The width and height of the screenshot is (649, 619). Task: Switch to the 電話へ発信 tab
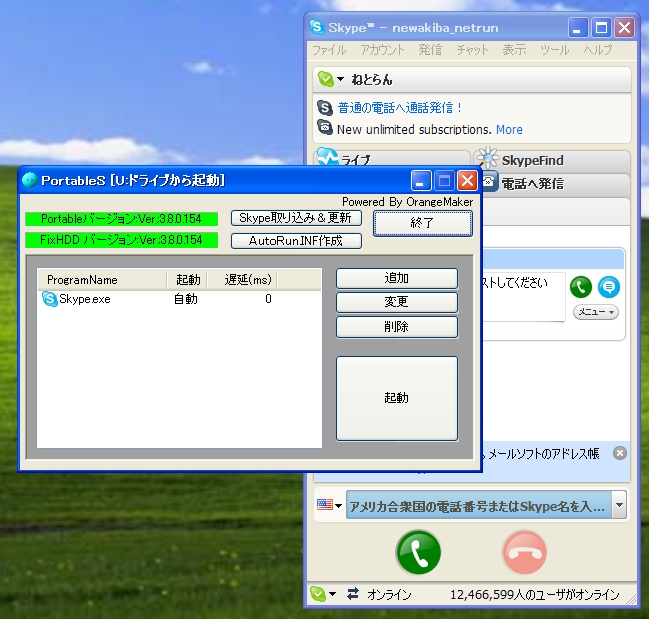click(x=555, y=184)
